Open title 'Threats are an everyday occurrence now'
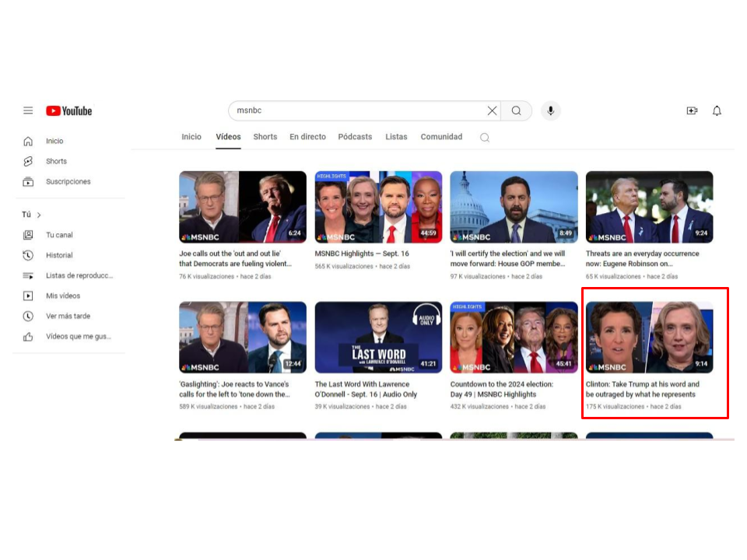747x560 pixels. [643, 258]
